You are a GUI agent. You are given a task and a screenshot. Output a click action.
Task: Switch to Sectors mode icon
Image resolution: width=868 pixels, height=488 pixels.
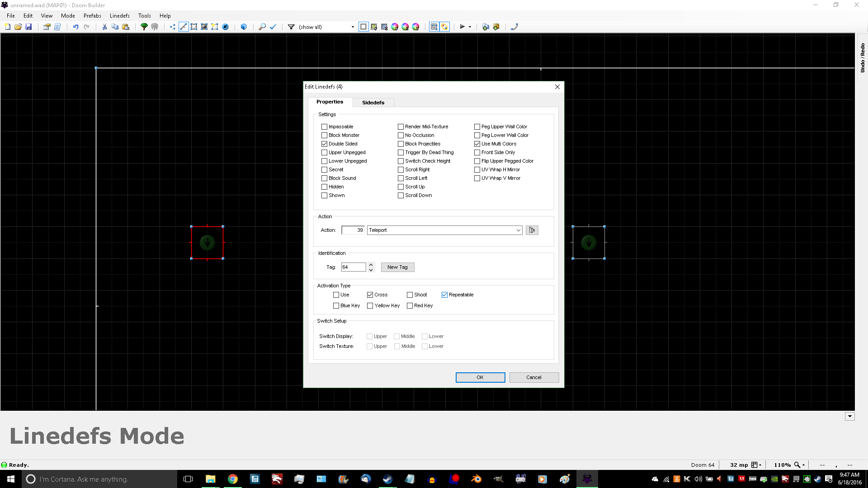click(194, 27)
